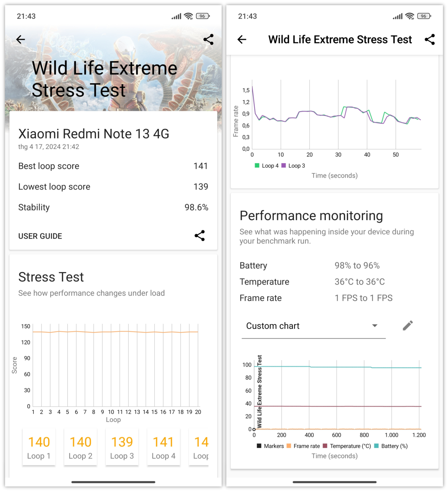Screen dimensions: 448x492
Task: Toggle Markers legend swatch
Action: click(x=259, y=446)
